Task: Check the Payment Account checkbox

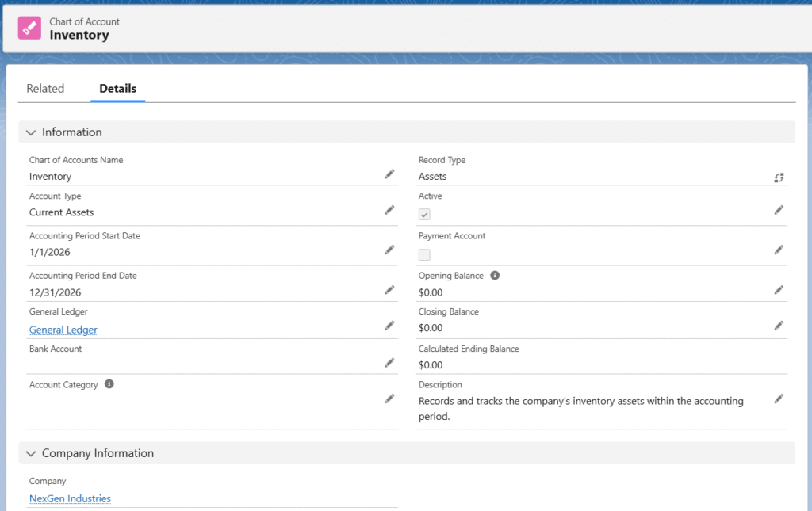Action: coord(425,254)
